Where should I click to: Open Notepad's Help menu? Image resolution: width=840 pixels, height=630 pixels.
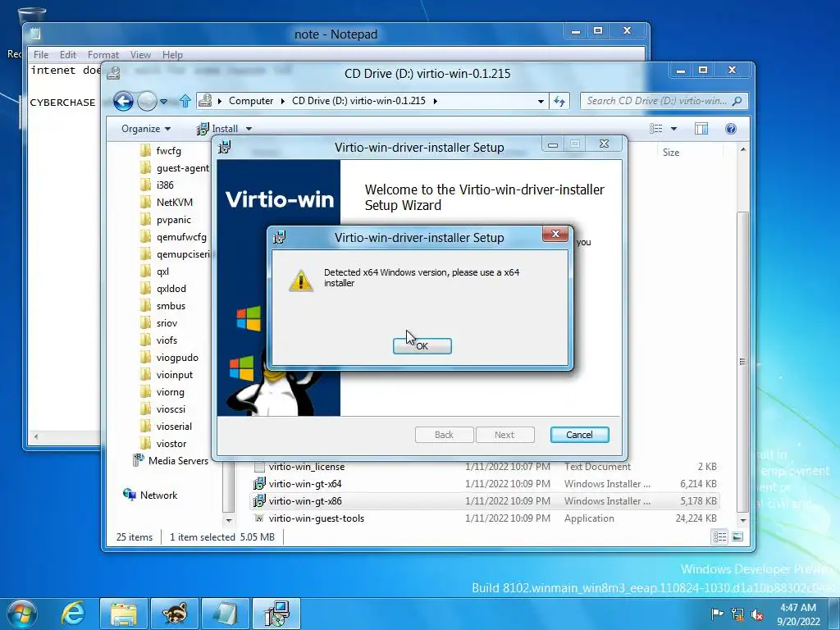coord(172,55)
